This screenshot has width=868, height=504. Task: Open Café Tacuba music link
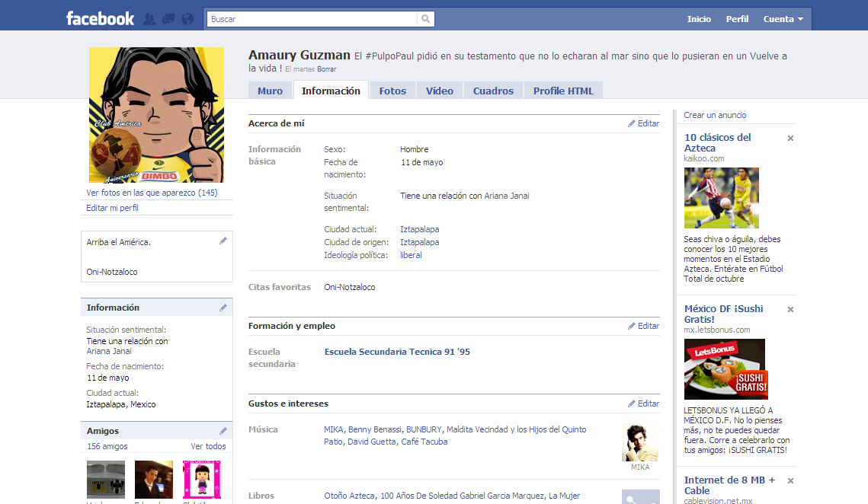(424, 442)
